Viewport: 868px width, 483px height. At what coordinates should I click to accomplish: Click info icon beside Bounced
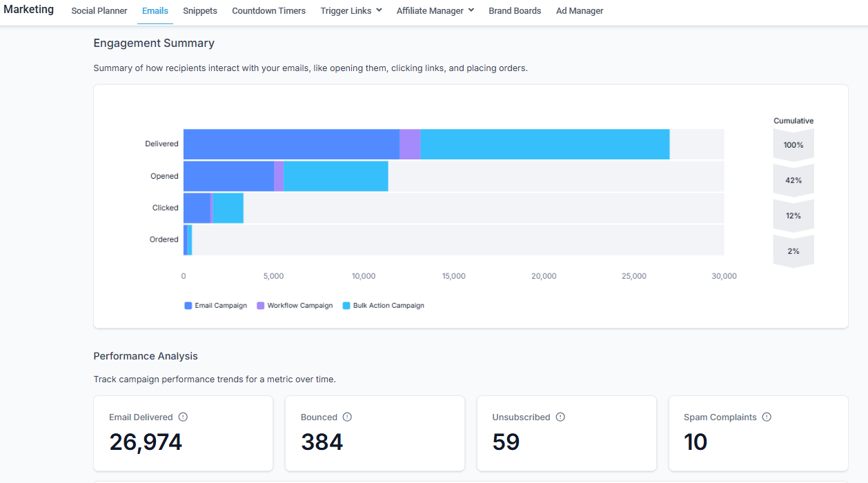[347, 417]
